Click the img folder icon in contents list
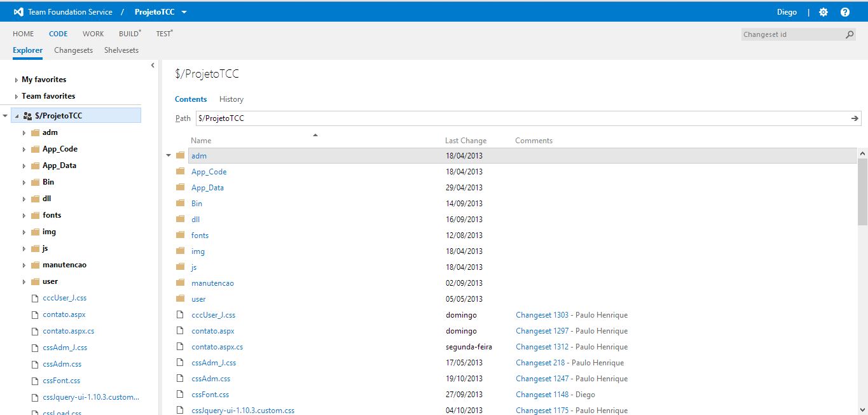Viewport: 868px width, 415px height. pyautogui.click(x=181, y=251)
